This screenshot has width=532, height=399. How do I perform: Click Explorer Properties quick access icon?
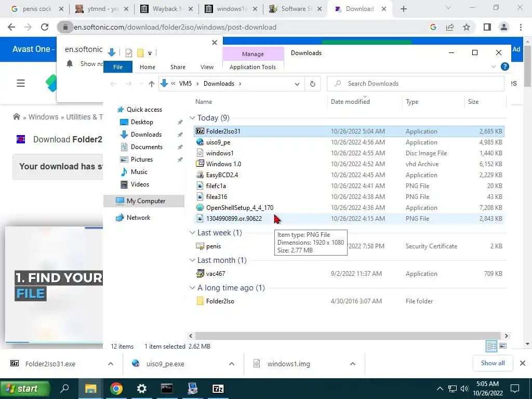click(x=129, y=53)
